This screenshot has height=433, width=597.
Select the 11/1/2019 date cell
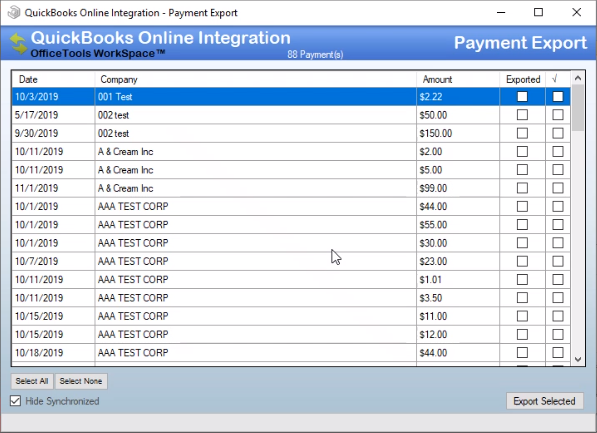coord(53,188)
